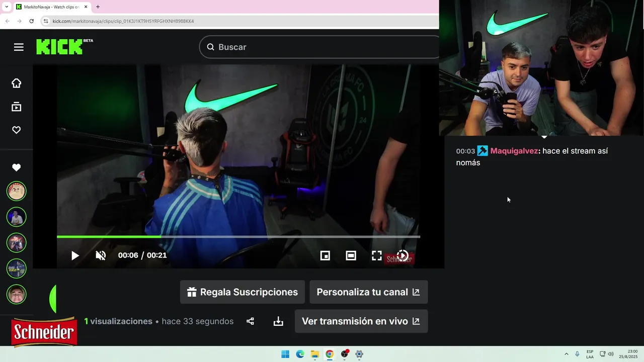
Task: Close the MarkitoNavaja tab
Action: pos(85,7)
